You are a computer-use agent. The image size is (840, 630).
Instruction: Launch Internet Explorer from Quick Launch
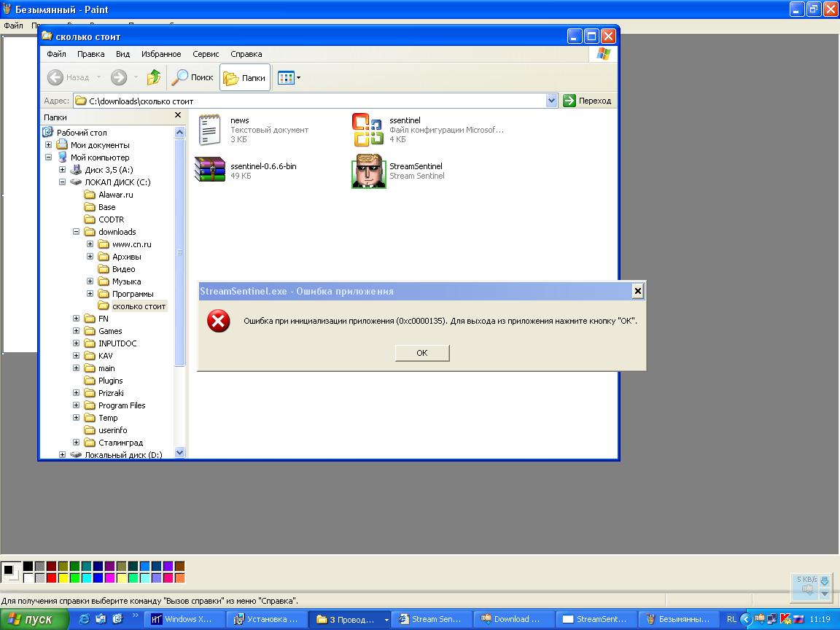(x=84, y=619)
